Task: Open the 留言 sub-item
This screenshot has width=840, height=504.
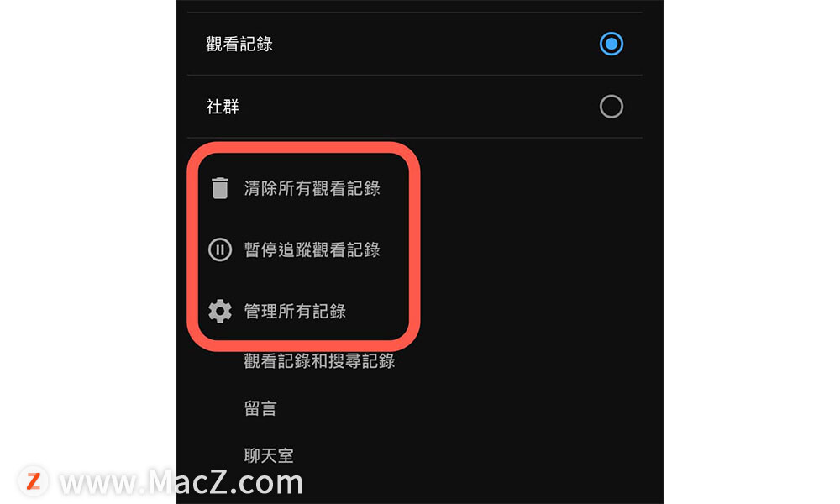Action: click(x=260, y=409)
